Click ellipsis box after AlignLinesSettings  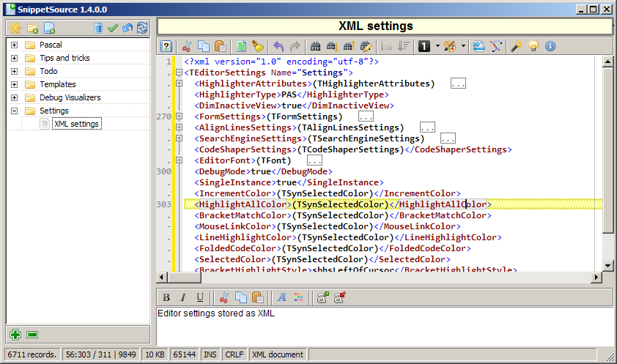(427, 127)
